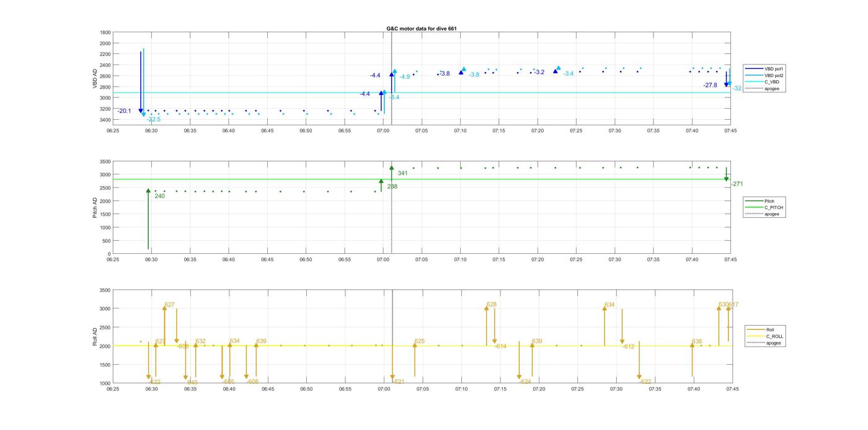868x430 pixels.
Task: Click the '625' roll data label
Action: 420,341
